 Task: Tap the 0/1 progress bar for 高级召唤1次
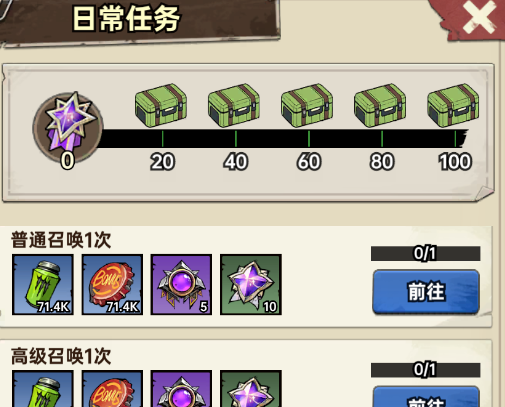click(x=425, y=370)
